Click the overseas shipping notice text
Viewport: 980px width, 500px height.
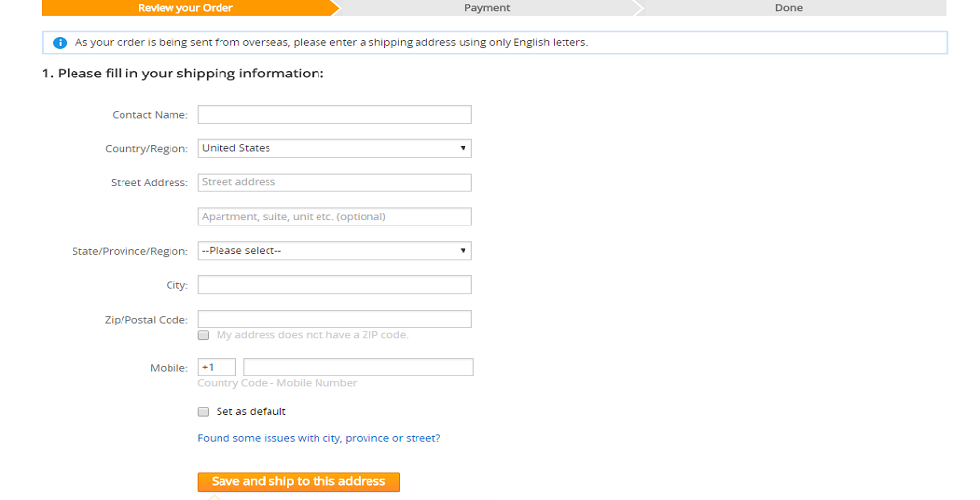click(x=331, y=43)
